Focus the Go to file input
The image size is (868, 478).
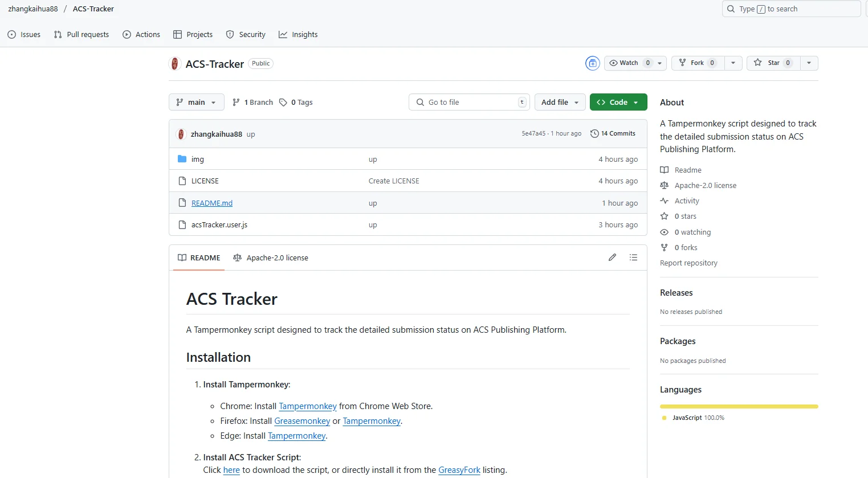point(469,102)
